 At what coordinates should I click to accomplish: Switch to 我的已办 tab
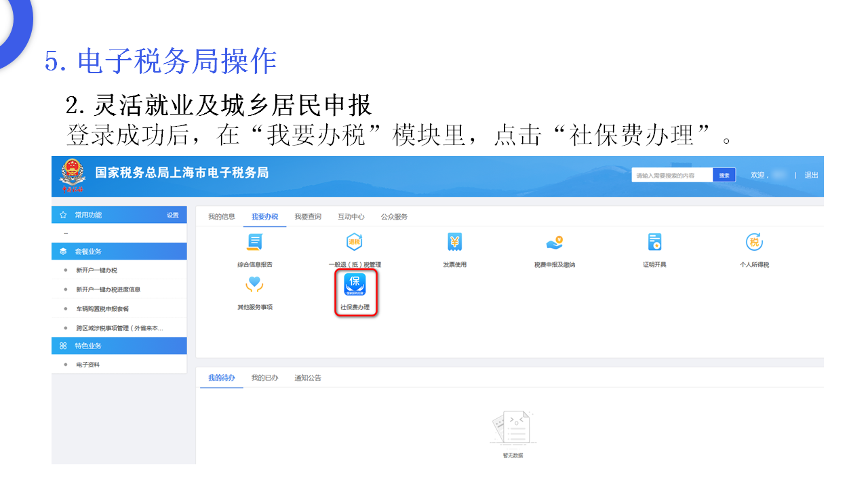(x=264, y=378)
